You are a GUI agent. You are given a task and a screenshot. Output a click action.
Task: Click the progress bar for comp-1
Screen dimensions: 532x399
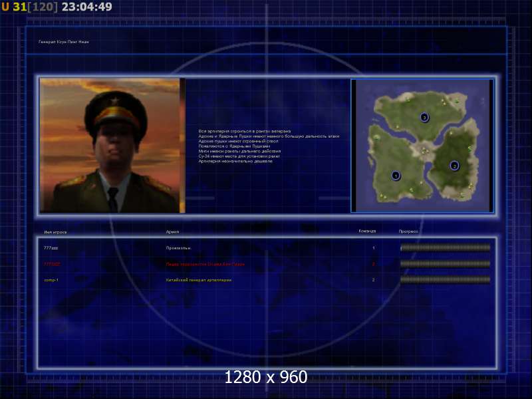pyautogui.click(x=445, y=279)
